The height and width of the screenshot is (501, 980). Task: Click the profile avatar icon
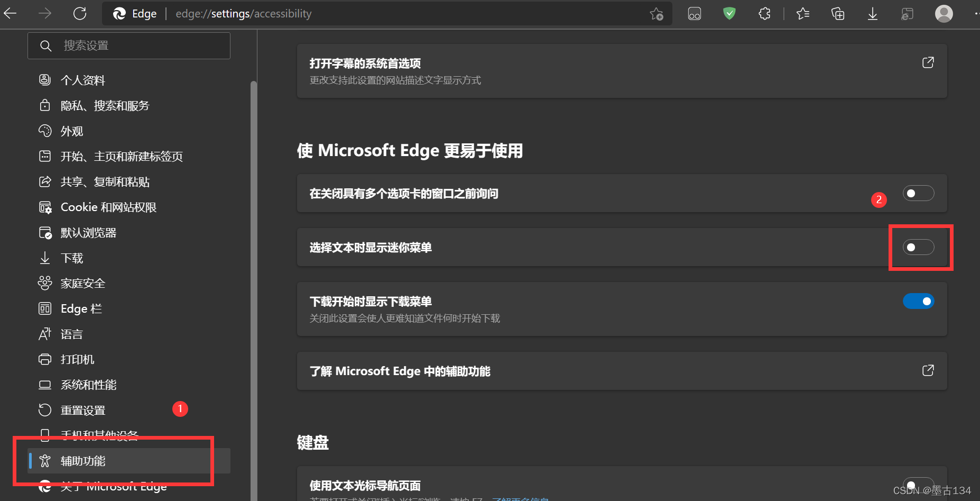tap(944, 13)
